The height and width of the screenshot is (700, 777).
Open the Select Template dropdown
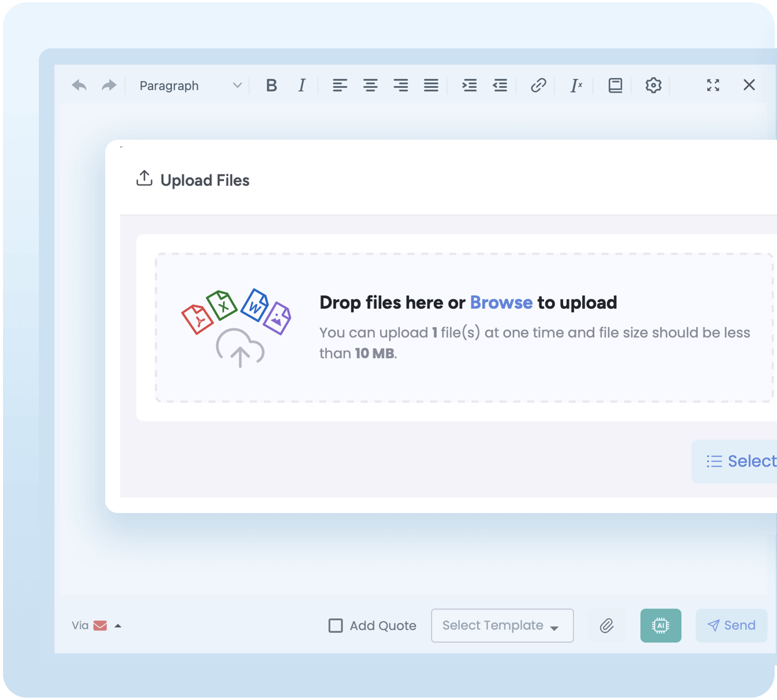click(x=502, y=625)
